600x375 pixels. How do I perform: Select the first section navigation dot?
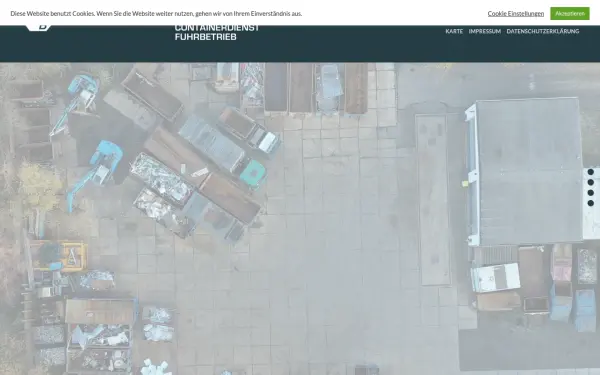point(590,172)
